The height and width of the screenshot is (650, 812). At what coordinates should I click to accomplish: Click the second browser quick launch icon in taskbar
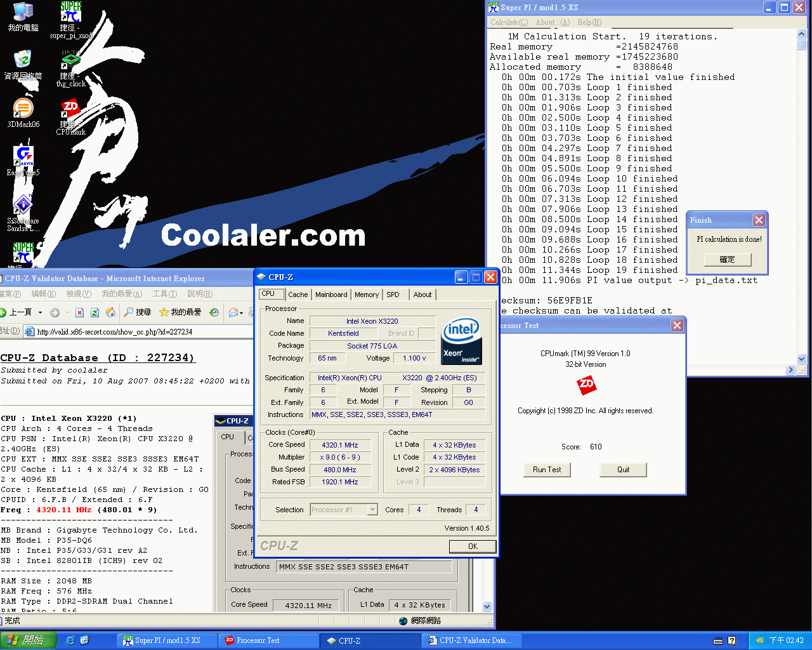pos(84,640)
